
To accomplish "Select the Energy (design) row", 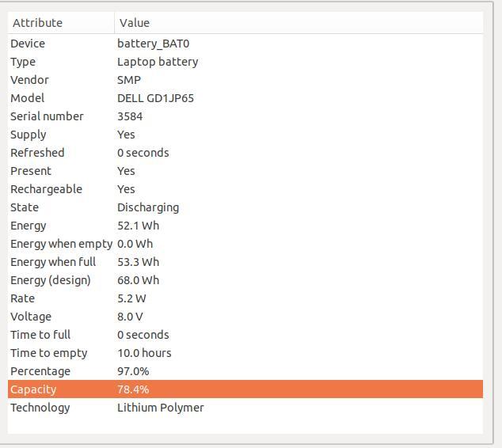I will tap(245, 281).
